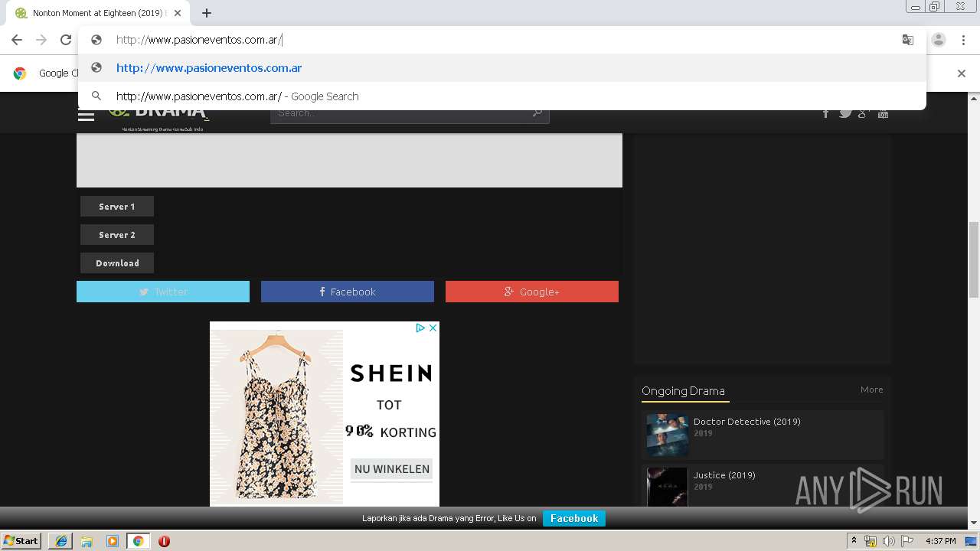
Task: Reload the current page
Action: pyautogui.click(x=66, y=40)
